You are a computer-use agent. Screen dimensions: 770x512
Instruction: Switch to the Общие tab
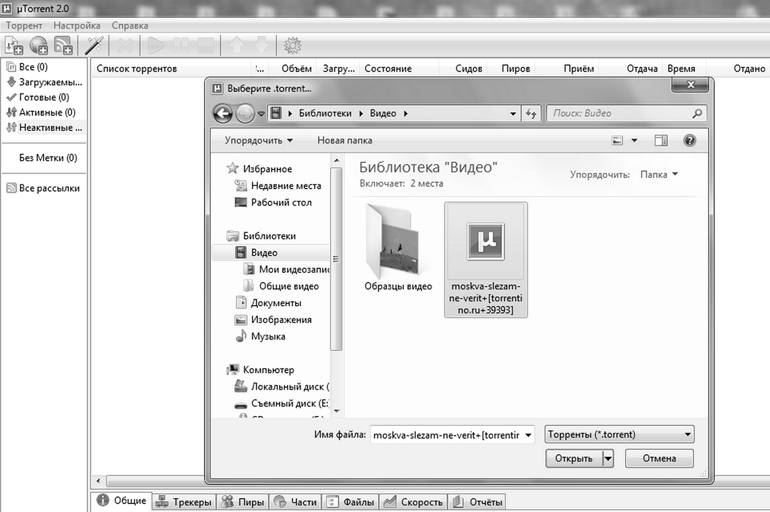[122, 501]
